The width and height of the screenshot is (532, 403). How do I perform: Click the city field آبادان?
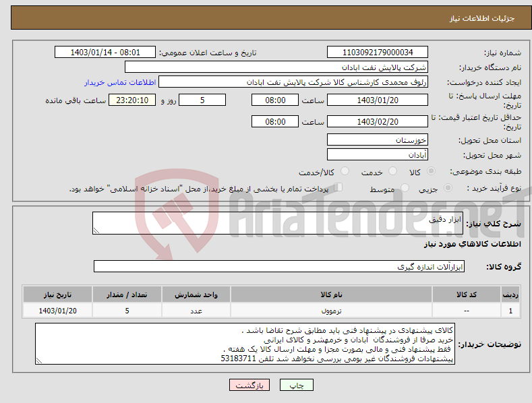point(378,155)
